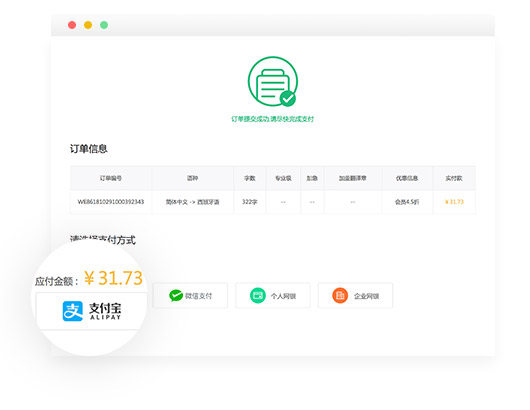Click the 实付款 column header

tap(454, 178)
